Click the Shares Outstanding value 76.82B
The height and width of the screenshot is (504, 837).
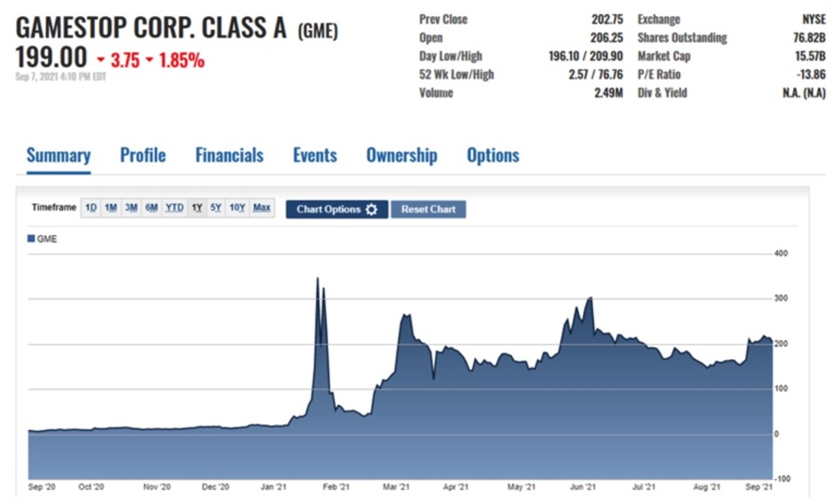tap(809, 38)
